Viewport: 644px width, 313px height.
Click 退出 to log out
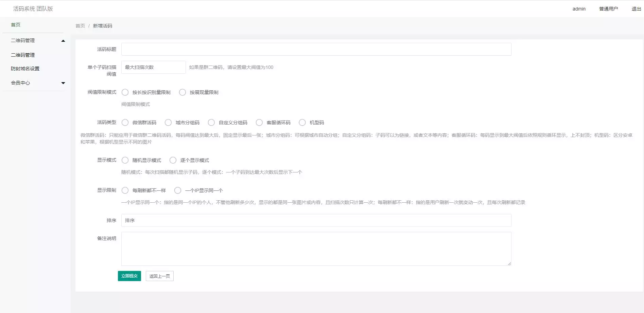pyautogui.click(x=636, y=8)
